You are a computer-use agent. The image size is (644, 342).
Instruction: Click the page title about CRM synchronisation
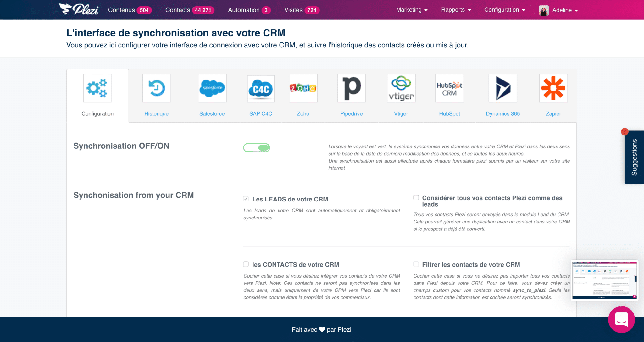point(176,33)
